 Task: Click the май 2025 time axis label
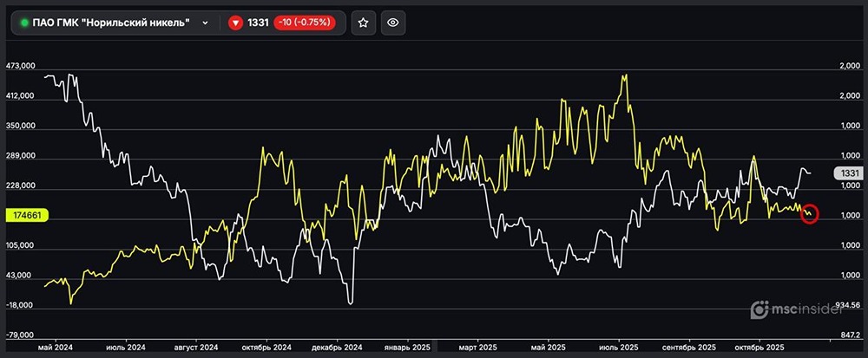pos(548,348)
